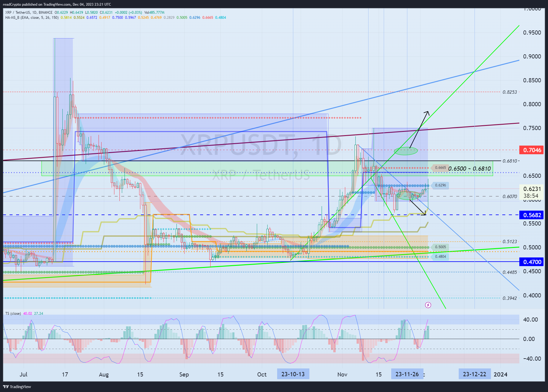Click the 0.6665 level tag
Image resolution: width=548 pixels, height=392 pixels.
click(440, 168)
